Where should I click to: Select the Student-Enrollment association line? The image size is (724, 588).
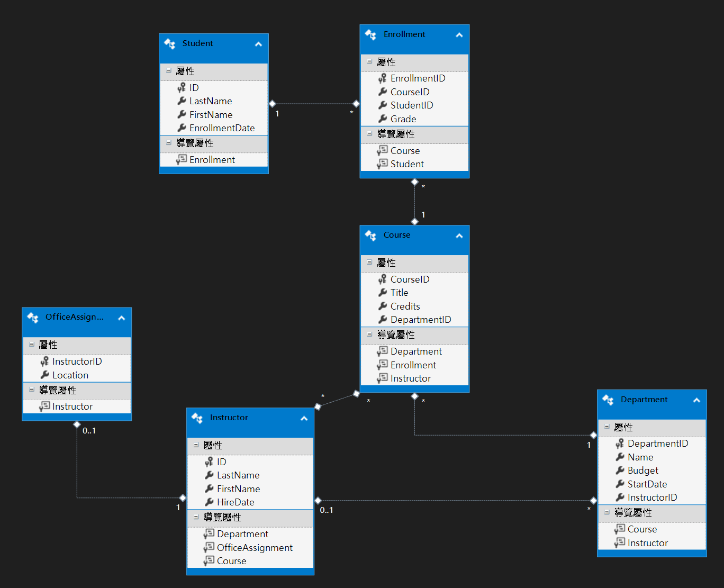[x=314, y=104]
